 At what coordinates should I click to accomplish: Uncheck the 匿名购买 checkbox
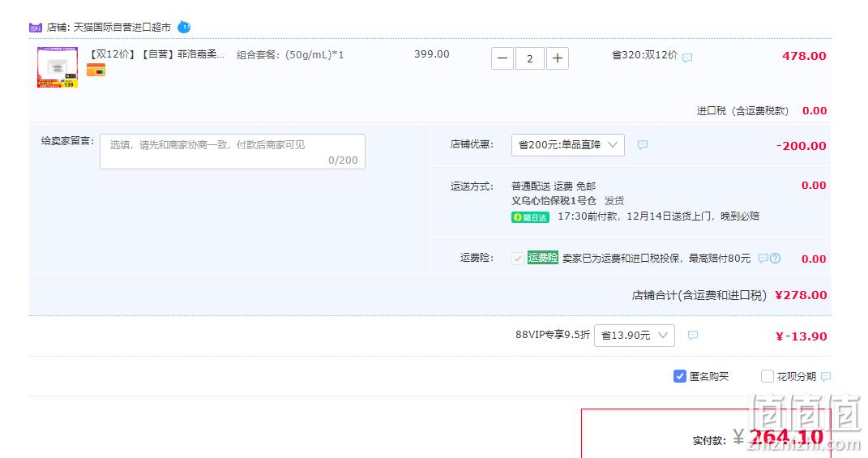coord(680,376)
